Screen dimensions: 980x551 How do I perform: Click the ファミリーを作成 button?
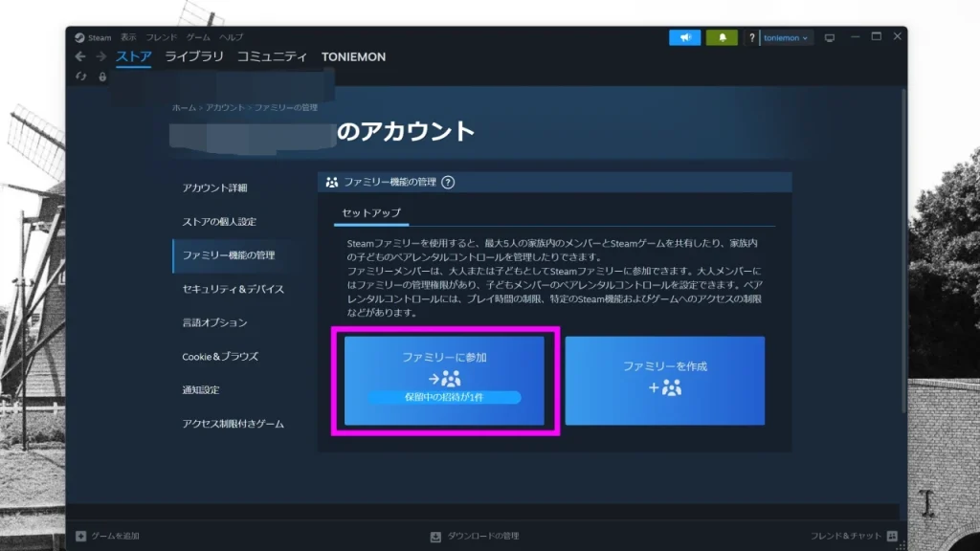tap(665, 381)
